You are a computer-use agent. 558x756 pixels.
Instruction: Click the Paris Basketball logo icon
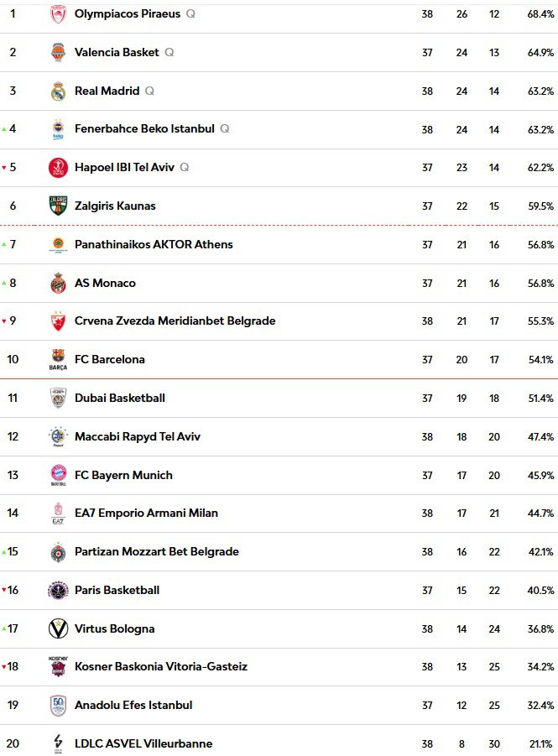tap(58, 591)
